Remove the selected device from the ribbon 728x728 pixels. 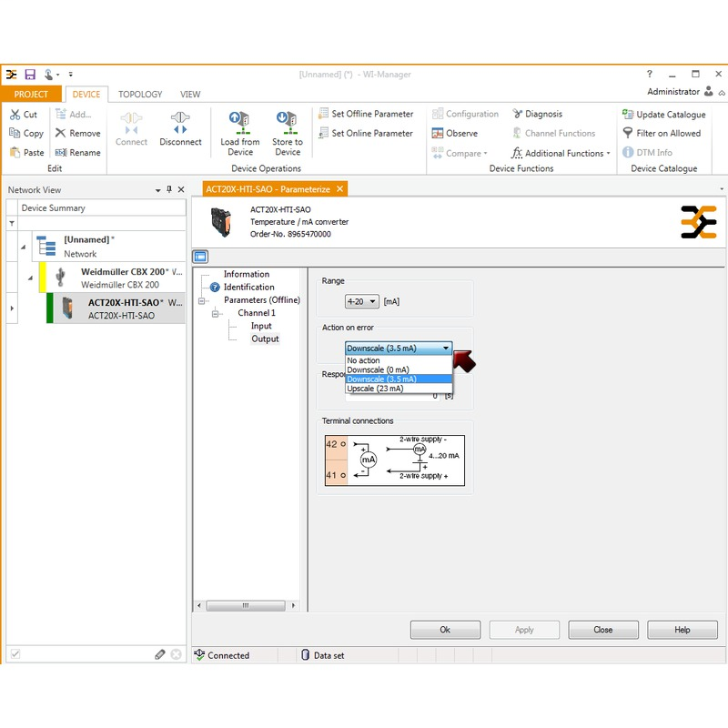77,133
